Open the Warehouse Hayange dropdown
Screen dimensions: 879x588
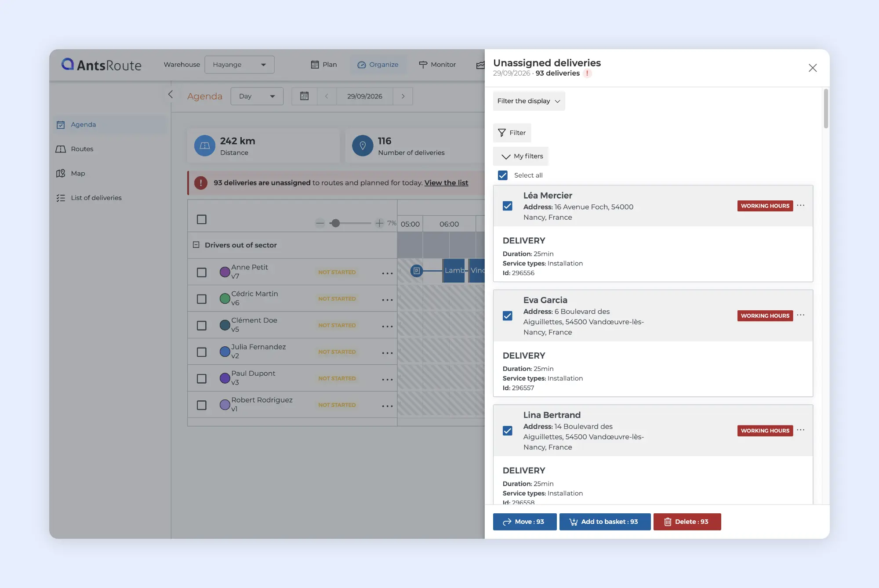point(240,65)
